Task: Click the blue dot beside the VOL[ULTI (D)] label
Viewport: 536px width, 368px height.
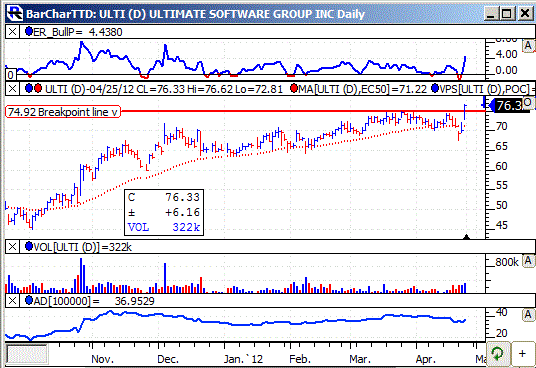Action: (29, 246)
